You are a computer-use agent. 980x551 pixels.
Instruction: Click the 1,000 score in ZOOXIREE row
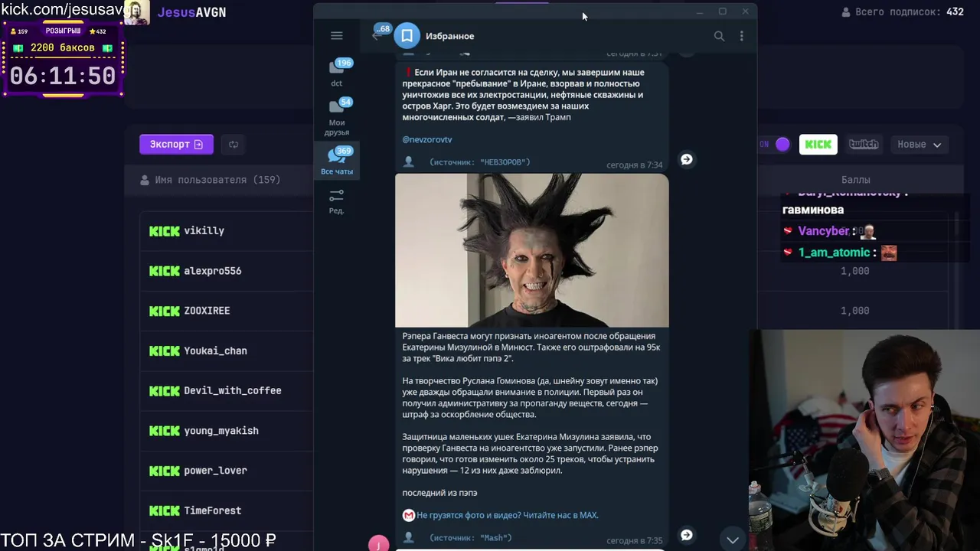854,311
